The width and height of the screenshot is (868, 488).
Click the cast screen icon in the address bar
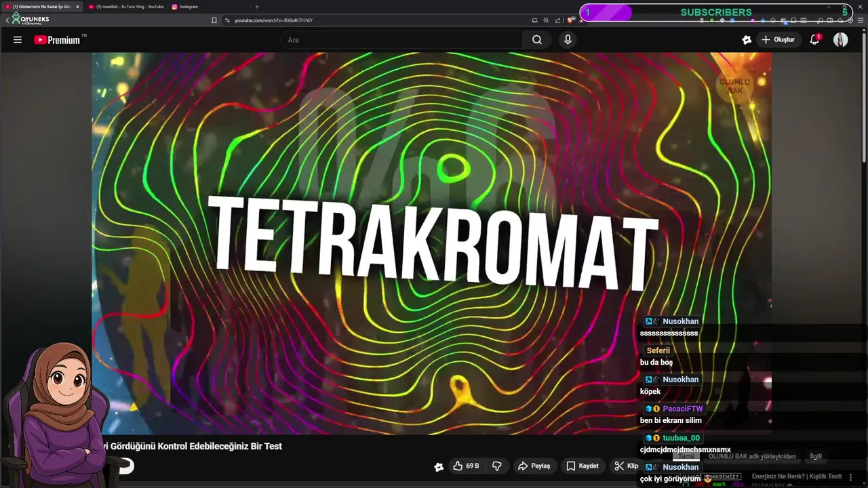point(534,20)
